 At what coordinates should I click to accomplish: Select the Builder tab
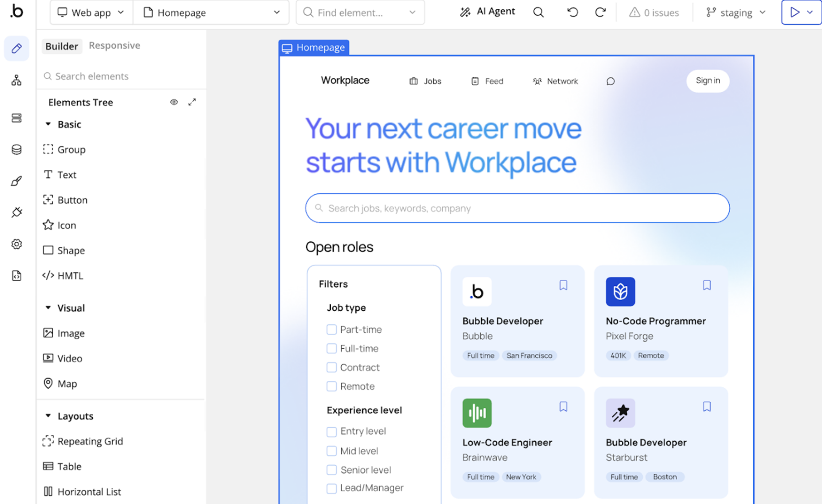[62, 46]
